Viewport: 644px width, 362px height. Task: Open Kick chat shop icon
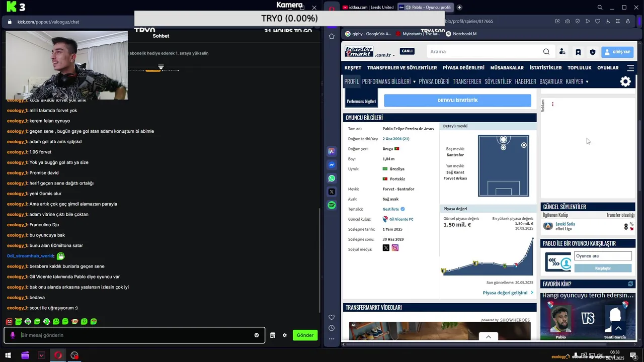click(273, 335)
